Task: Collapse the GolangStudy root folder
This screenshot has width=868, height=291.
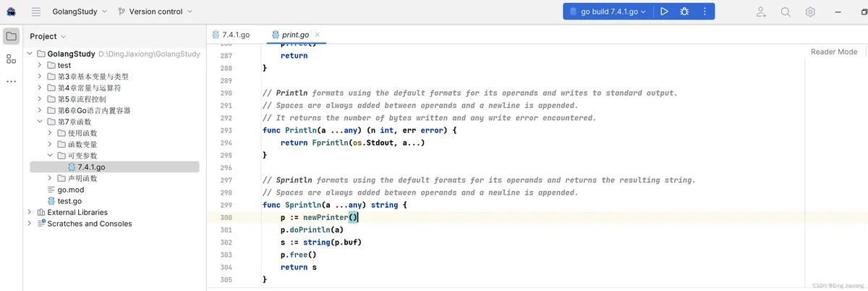Action: coord(30,54)
